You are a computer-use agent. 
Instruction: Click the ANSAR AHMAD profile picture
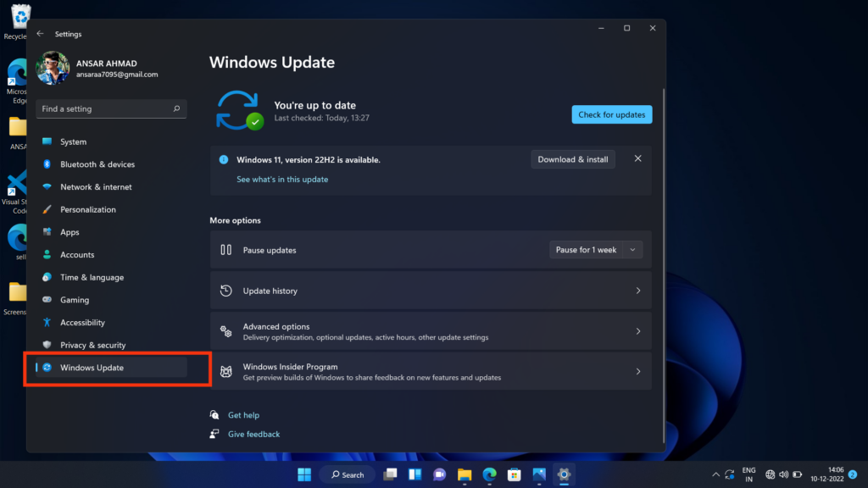(x=53, y=68)
